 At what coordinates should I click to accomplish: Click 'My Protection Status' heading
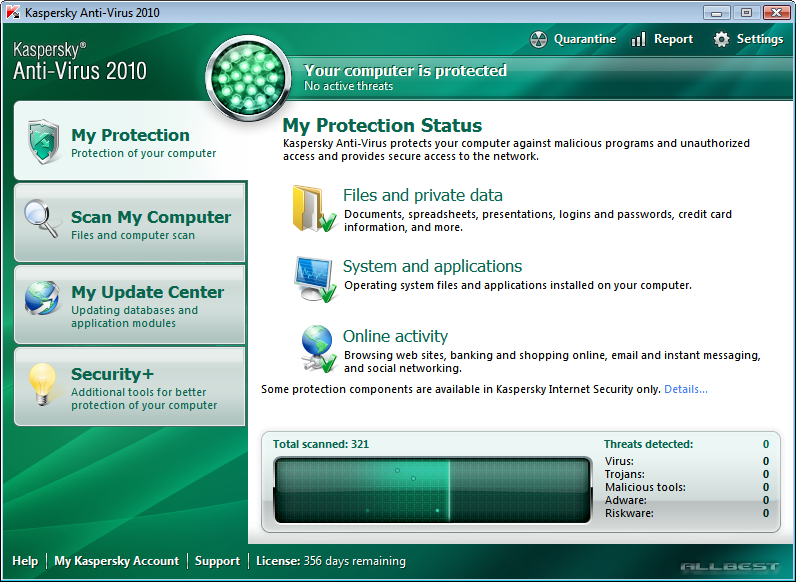click(x=382, y=125)
